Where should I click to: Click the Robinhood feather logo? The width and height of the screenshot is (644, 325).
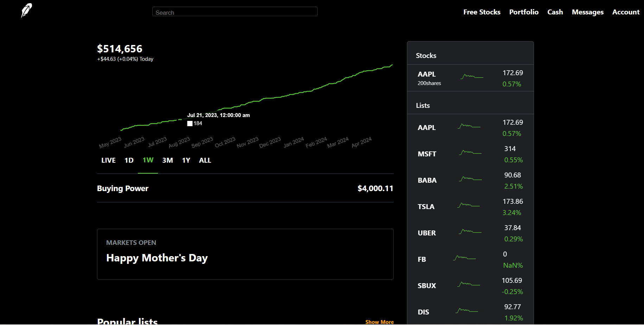click(x=27, y=10)
